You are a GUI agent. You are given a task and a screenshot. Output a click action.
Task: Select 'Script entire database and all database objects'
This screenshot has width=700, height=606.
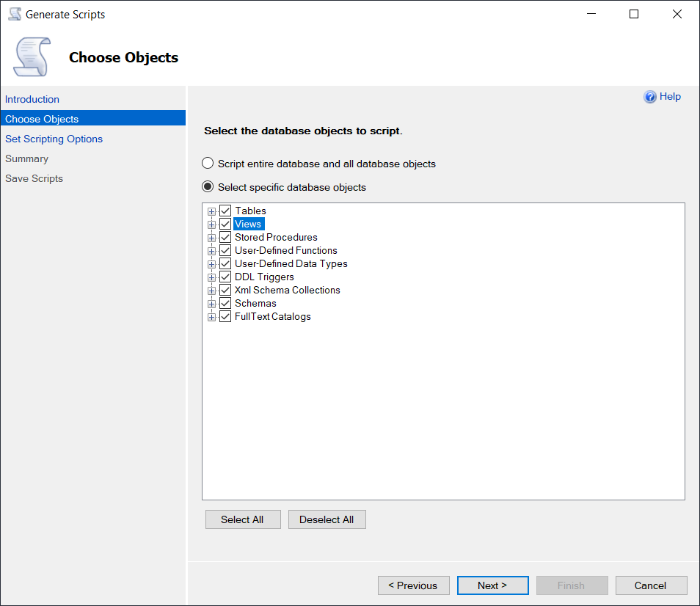(208, 164)
